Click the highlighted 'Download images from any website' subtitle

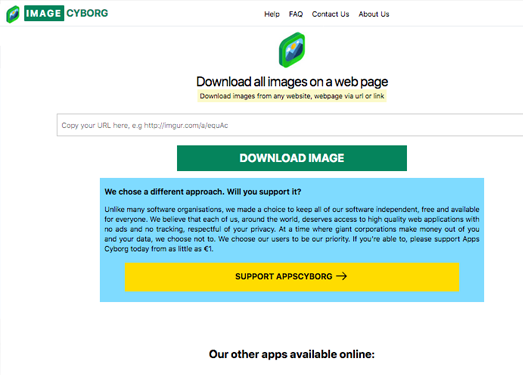pyautogui.click(x=292, y=96)
